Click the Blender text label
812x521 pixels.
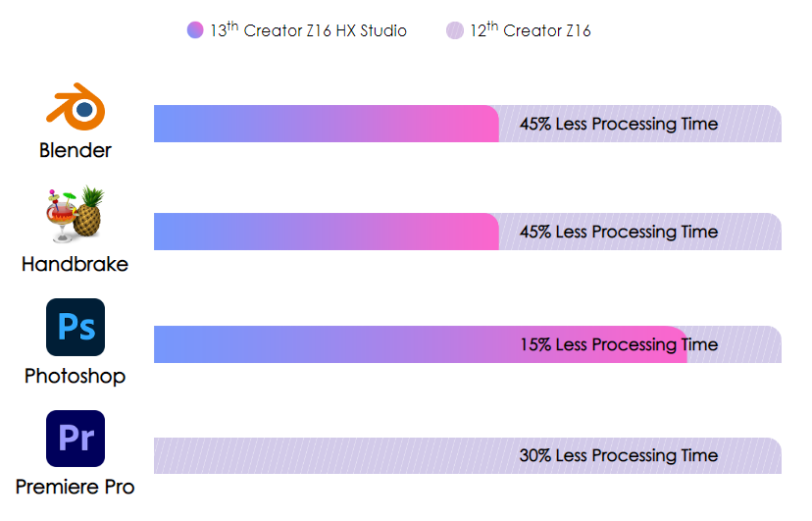tap(76, 150)
